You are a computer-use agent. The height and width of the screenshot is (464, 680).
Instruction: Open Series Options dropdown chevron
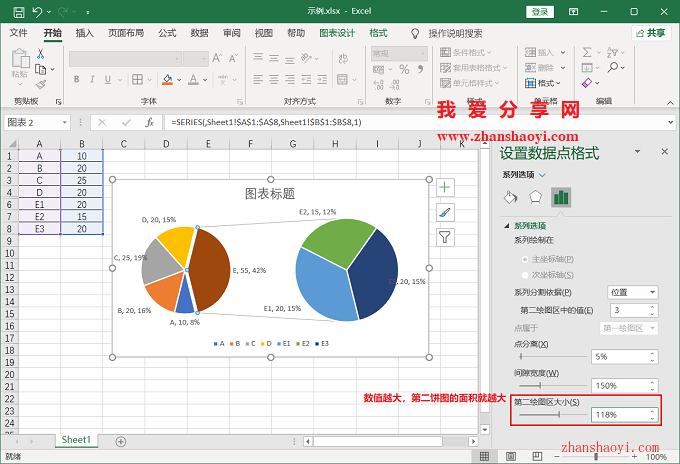coord(543,175)
